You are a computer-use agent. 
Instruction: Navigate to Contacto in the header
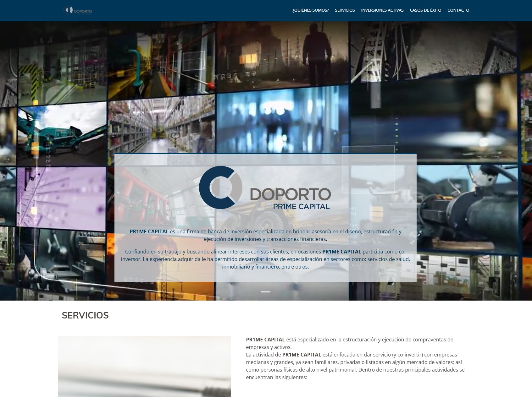click(x=458, y=10)
